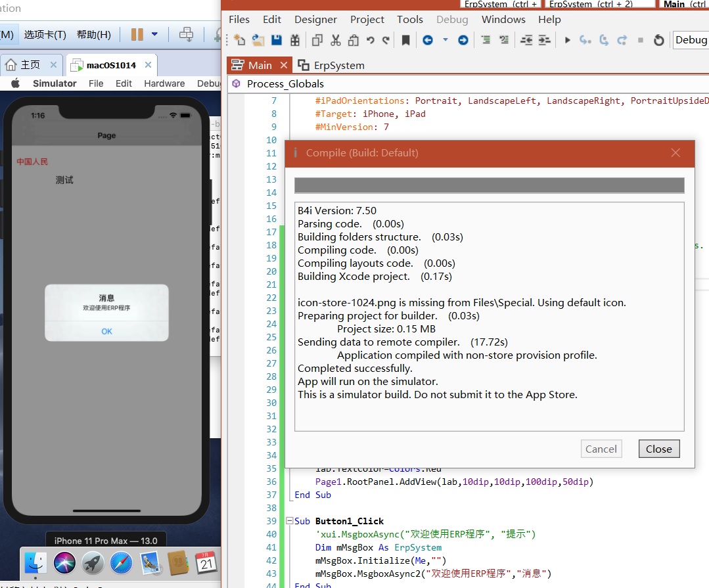The width and height of the screenshot is (709, 588).
Task: Close the Main module tab
Action: (284, 65)
